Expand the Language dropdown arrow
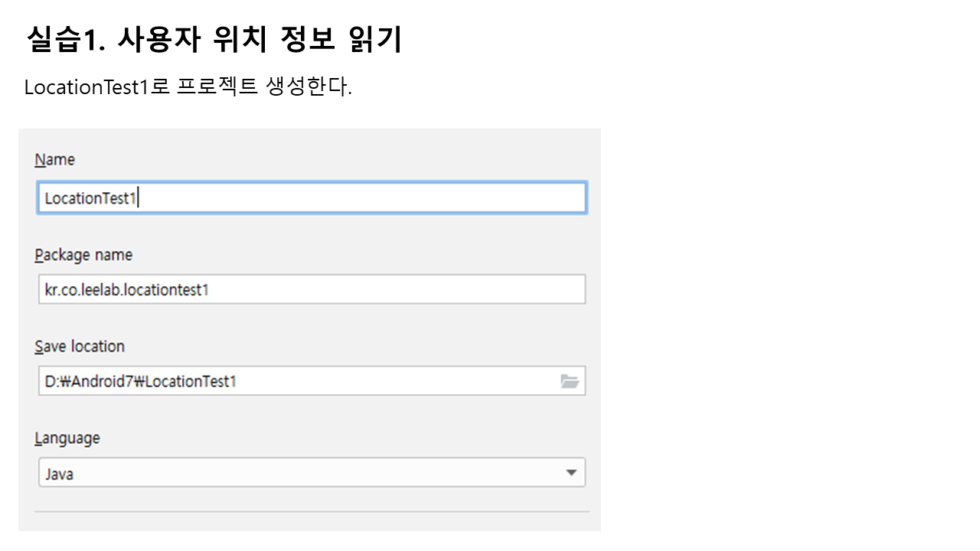The width and height of the screenshot is (980, 551). 571,473
